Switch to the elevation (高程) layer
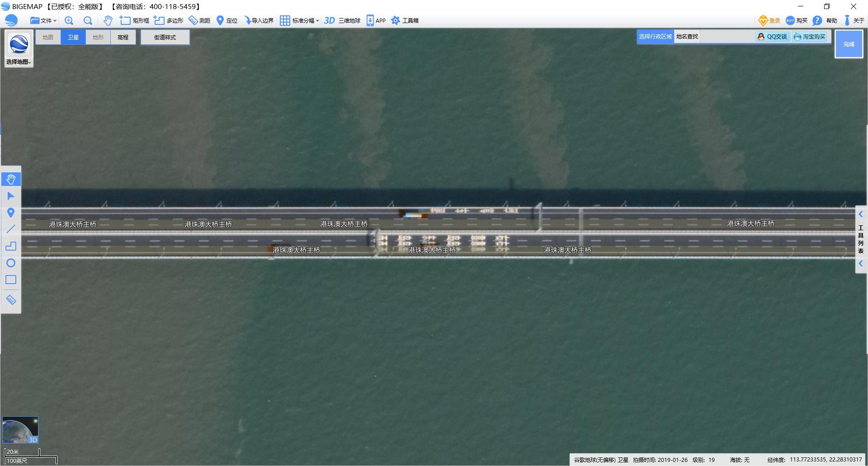 (x=123, y=37)
